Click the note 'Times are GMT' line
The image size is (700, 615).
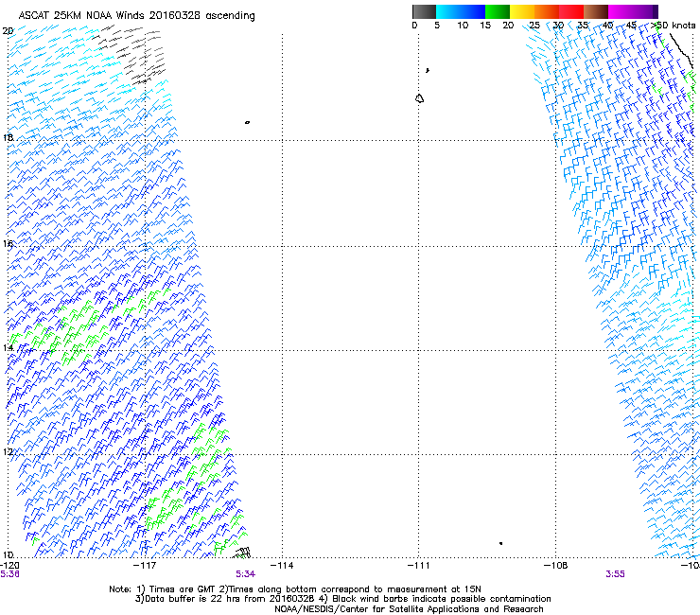pyautogui.click(x=294, y=589)
